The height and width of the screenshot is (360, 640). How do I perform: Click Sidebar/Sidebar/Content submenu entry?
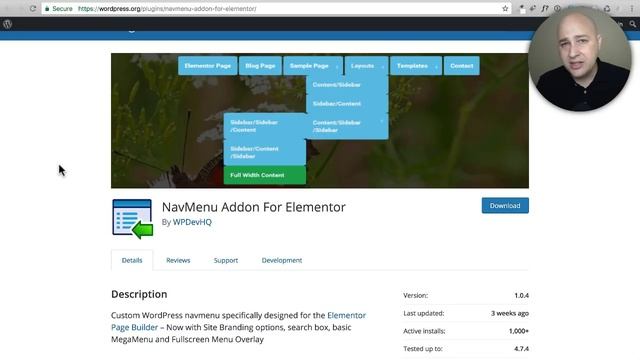(264, 126)
